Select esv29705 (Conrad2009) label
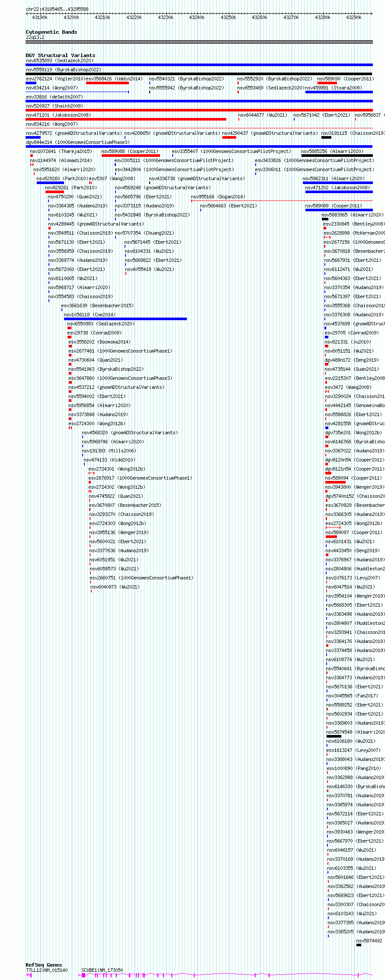 point(352,333)
